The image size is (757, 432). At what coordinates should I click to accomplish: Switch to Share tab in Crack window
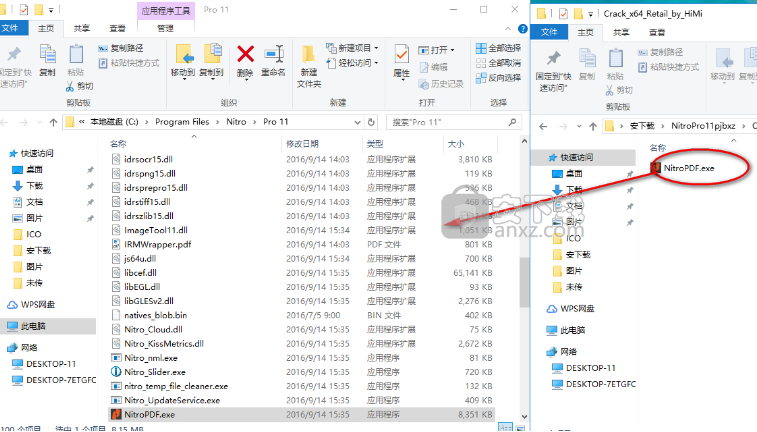tap(621, 32)
